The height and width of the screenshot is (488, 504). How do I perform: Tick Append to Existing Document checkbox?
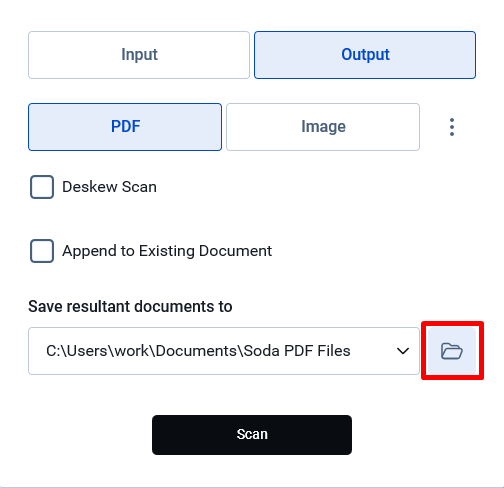[x=42, y=251]
